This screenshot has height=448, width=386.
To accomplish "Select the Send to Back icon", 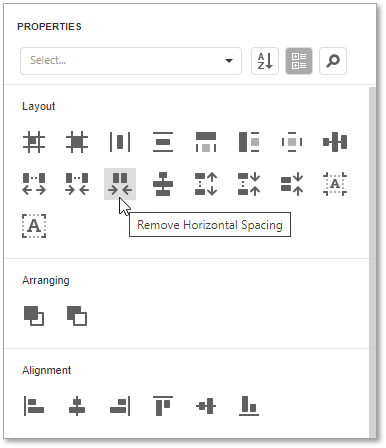I will click(x=77, y=315).
